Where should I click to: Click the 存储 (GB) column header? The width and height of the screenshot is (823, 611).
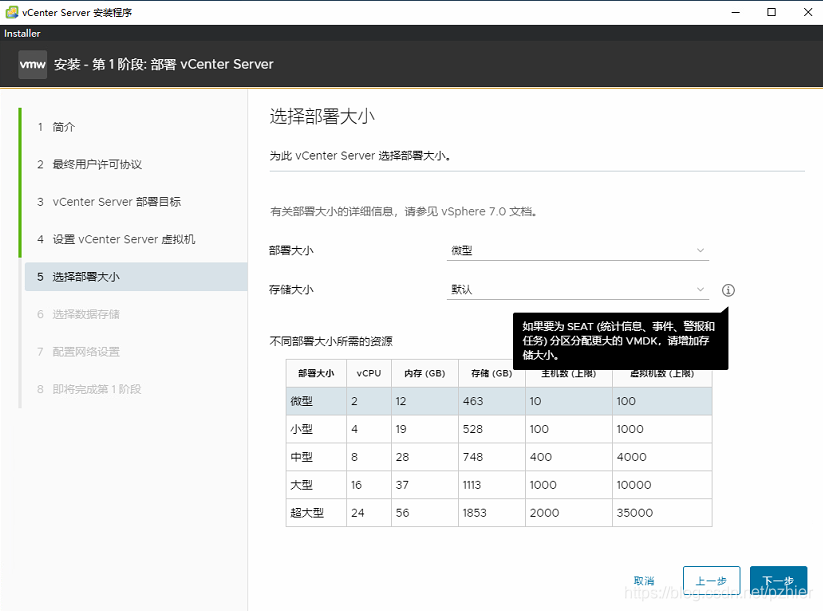click(x=491, y=373)
